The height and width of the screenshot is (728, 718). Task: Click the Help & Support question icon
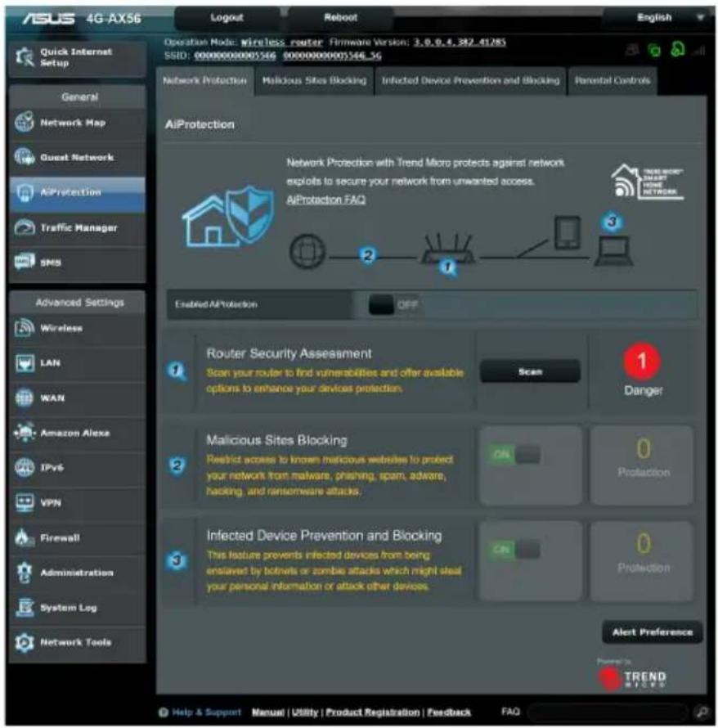point(163,712)
